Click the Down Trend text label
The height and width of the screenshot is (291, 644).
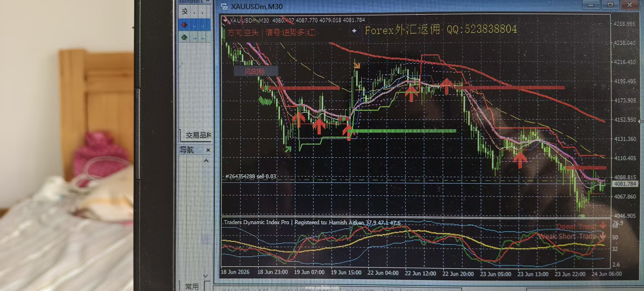[577, 226]
